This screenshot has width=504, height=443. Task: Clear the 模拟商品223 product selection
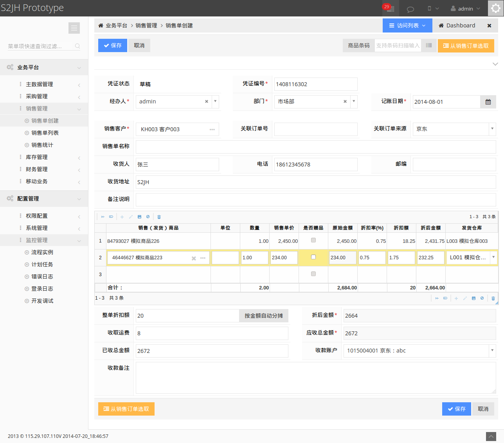[x=194, y=258]
